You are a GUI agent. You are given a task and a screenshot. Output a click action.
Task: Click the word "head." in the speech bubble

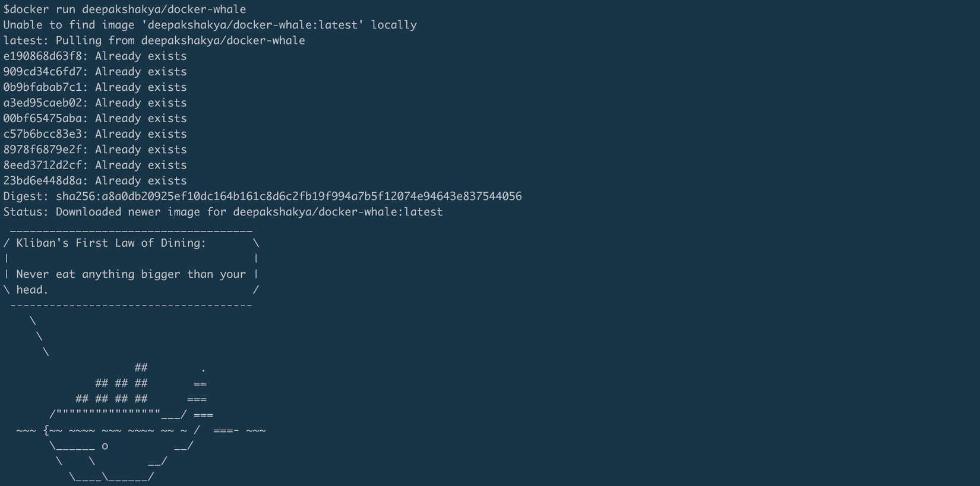(x=32, y=290)
